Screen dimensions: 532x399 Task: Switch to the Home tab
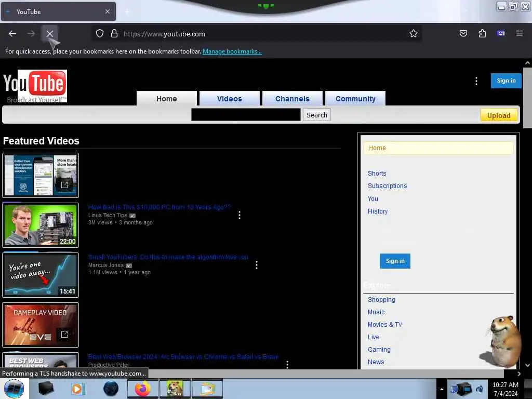click(x=167, y=99)
